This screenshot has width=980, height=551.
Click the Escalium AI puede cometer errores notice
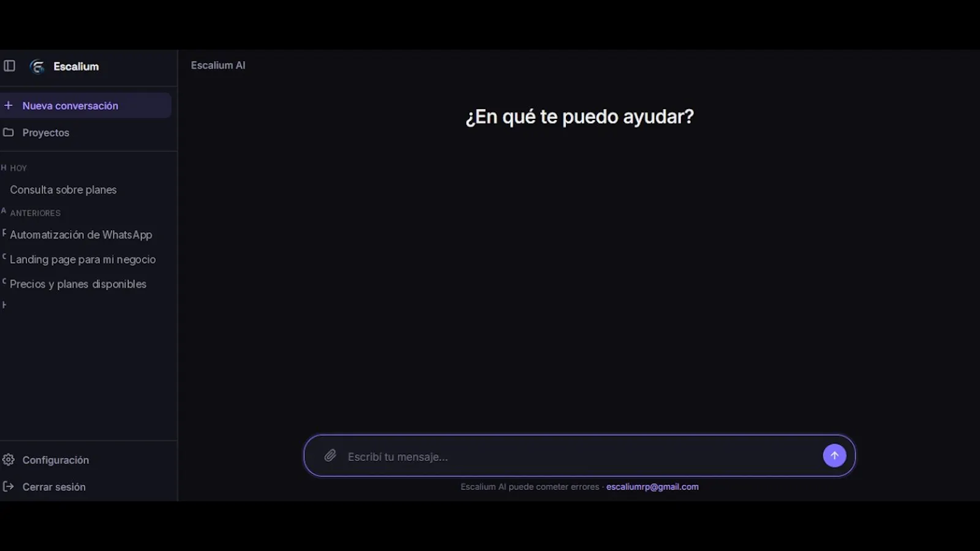pos(530,487)
